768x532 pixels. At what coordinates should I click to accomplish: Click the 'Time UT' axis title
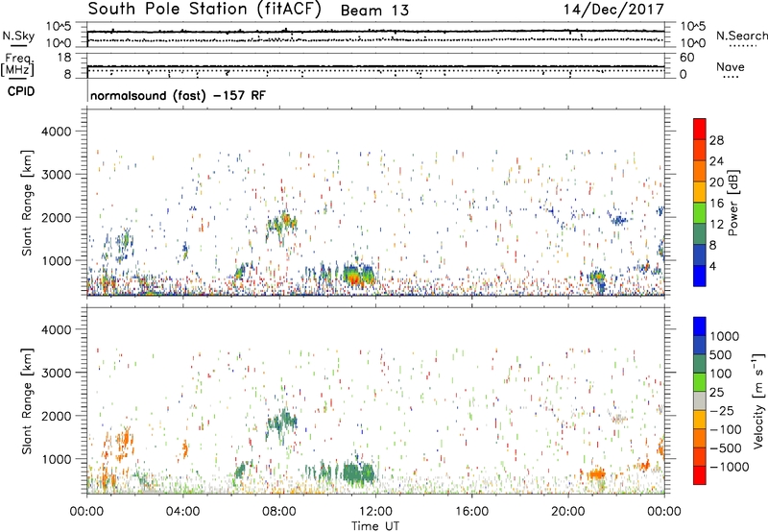tap(375, 526)
